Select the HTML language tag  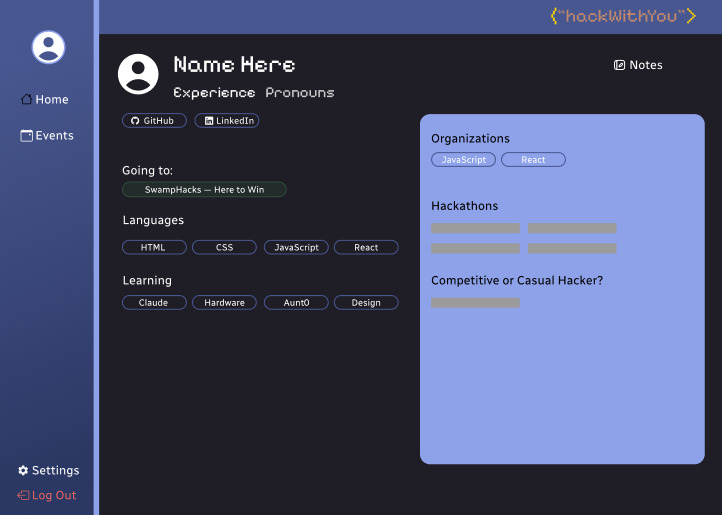point(154,247)
